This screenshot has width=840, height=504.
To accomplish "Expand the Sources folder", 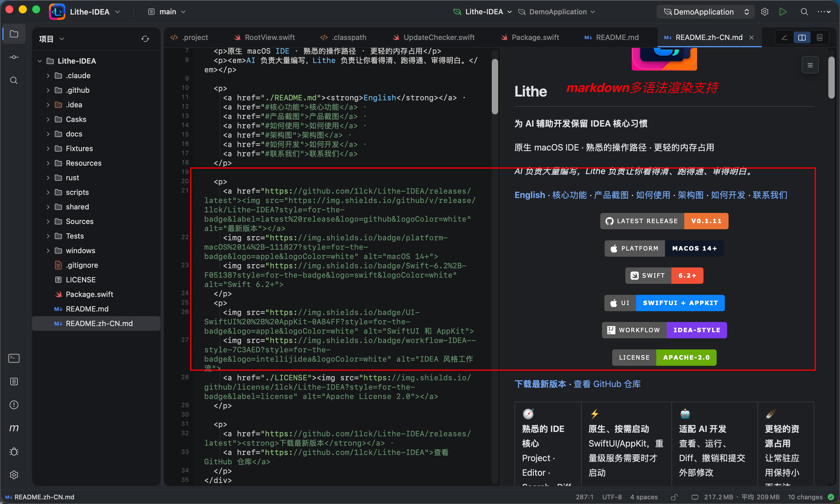I will (x=48, y=221).
